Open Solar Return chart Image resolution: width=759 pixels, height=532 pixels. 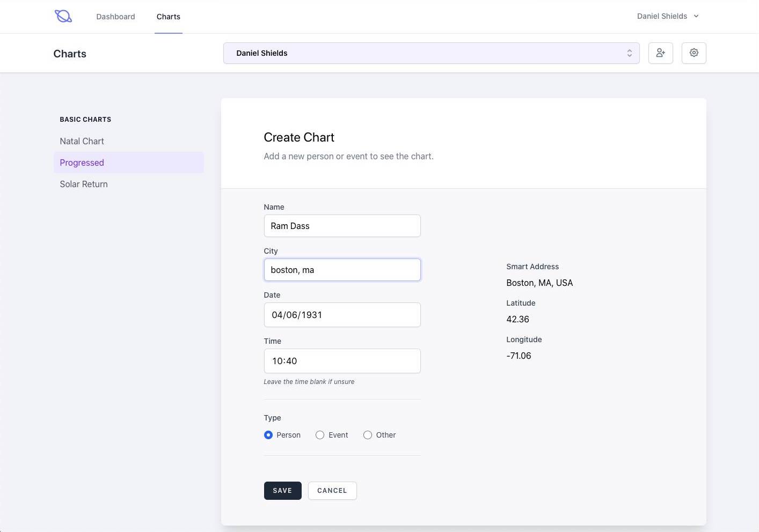coord(84,184)
